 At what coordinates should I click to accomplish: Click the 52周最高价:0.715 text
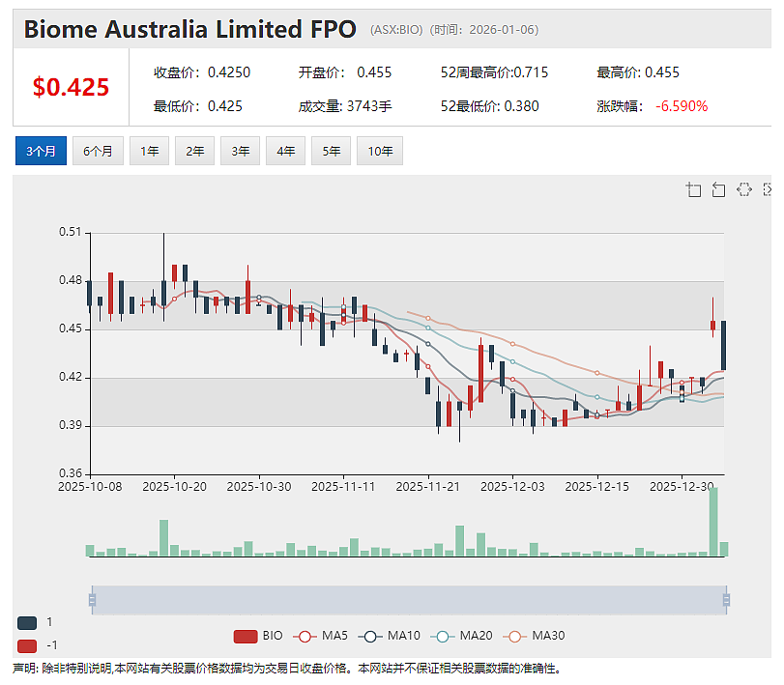(x=495, y=73)
